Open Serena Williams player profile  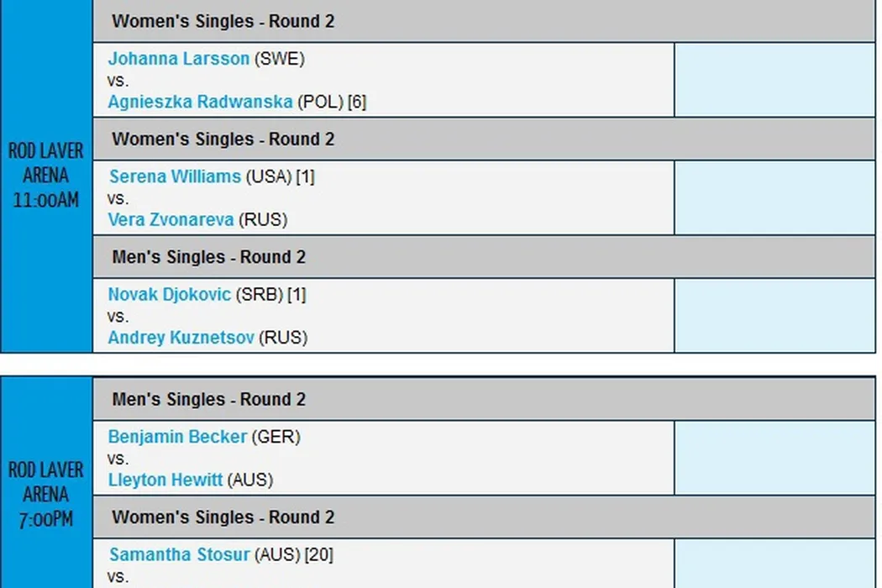(x=175, y=176)
